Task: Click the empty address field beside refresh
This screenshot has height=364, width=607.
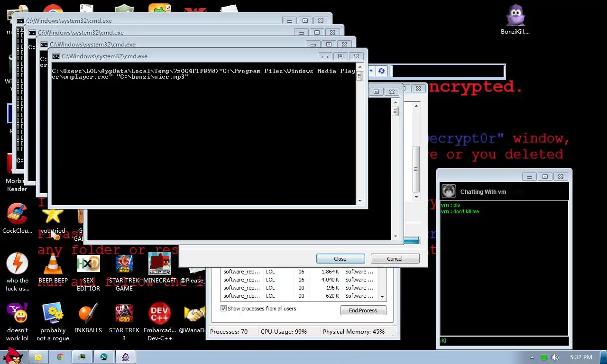Action: (448, 71)
